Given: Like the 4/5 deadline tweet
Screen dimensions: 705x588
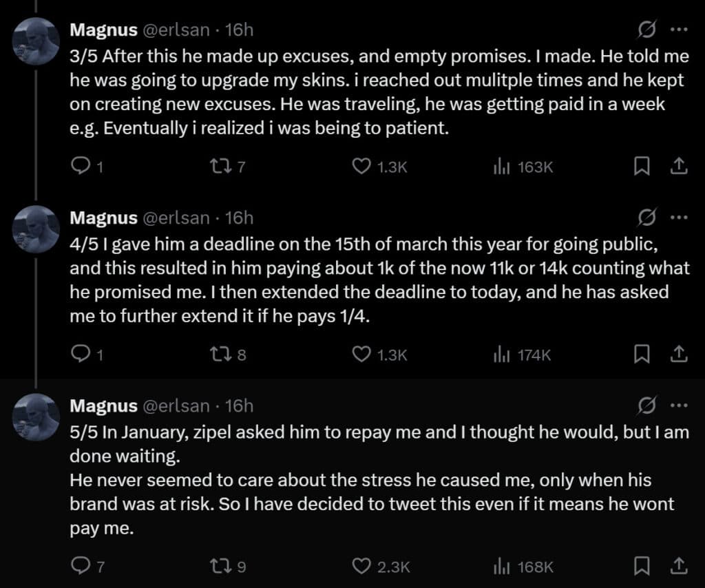Looking at the screenshot, I should click(x=362, y=355).
